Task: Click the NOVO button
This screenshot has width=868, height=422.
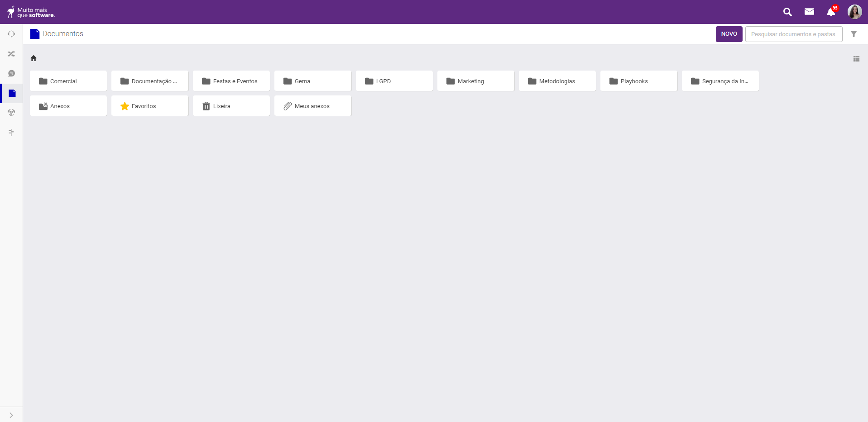Action: [729, 33]
